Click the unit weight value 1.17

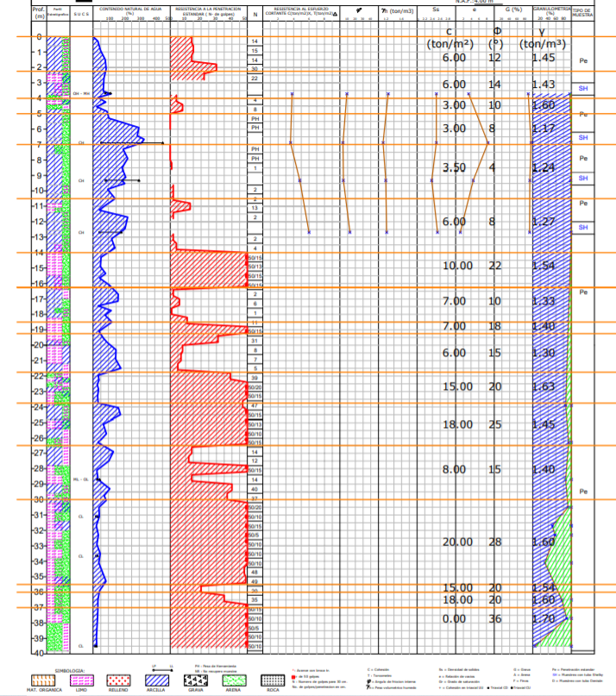544,129
